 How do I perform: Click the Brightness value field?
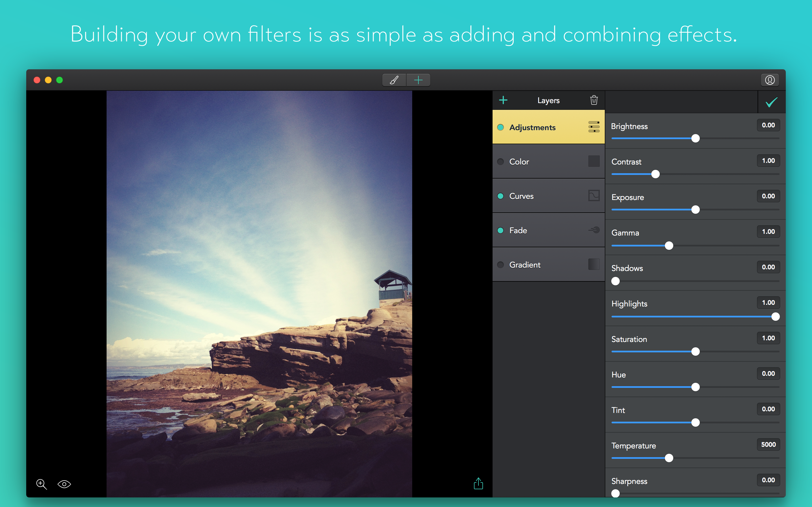(x=768, y=125)
